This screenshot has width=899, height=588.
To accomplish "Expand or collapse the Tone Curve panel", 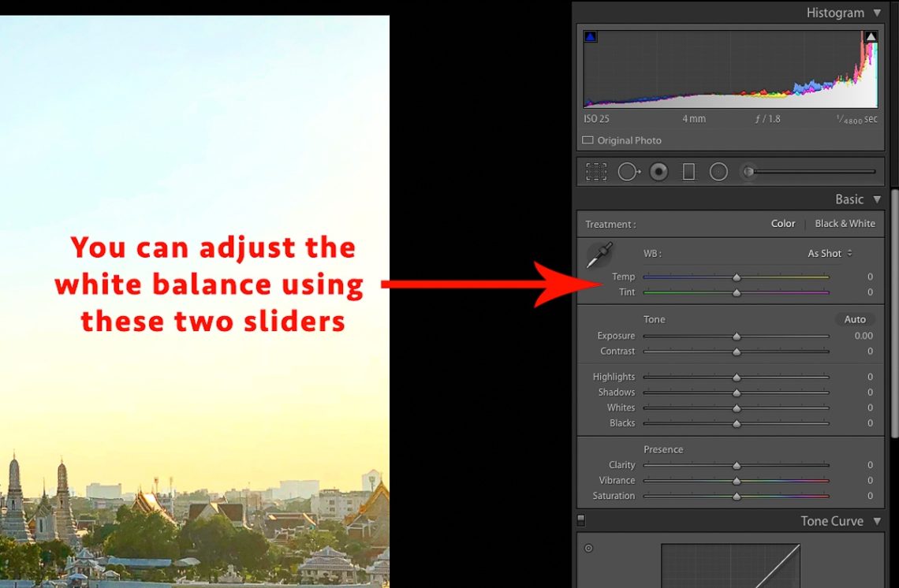I will click(877, 521).
